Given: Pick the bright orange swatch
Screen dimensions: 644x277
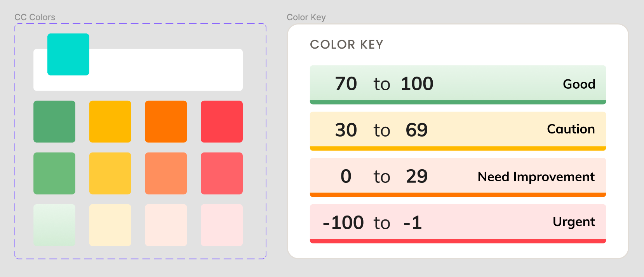Looking at the screenshot, I should pos(166,122).
